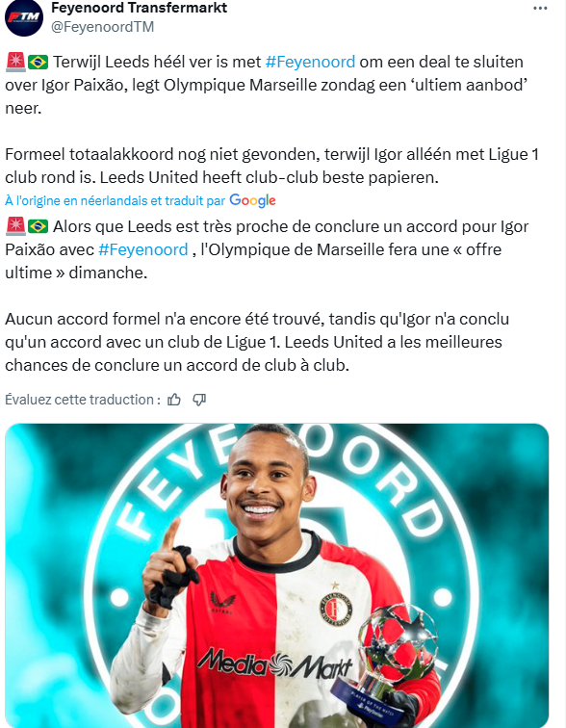Open the @FeyenoordTM handle link
The height and width of the screenshot is (728, 566).
[x=103, y=27]
